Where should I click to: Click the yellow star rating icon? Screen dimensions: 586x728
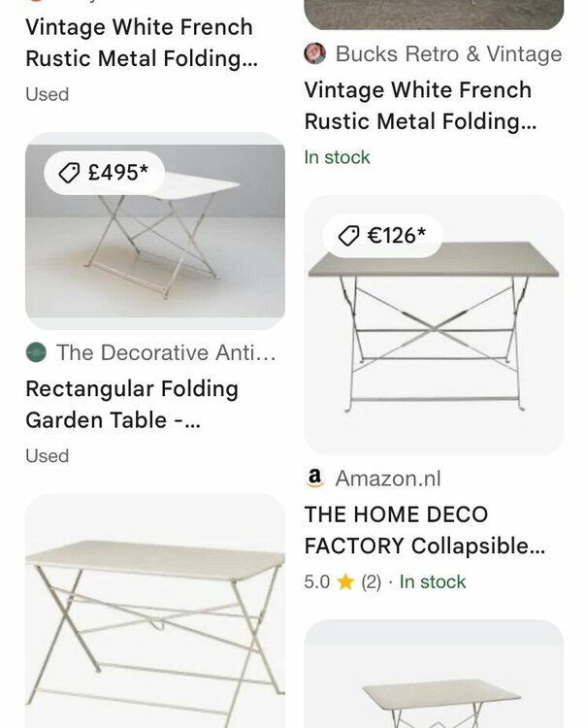345,582
